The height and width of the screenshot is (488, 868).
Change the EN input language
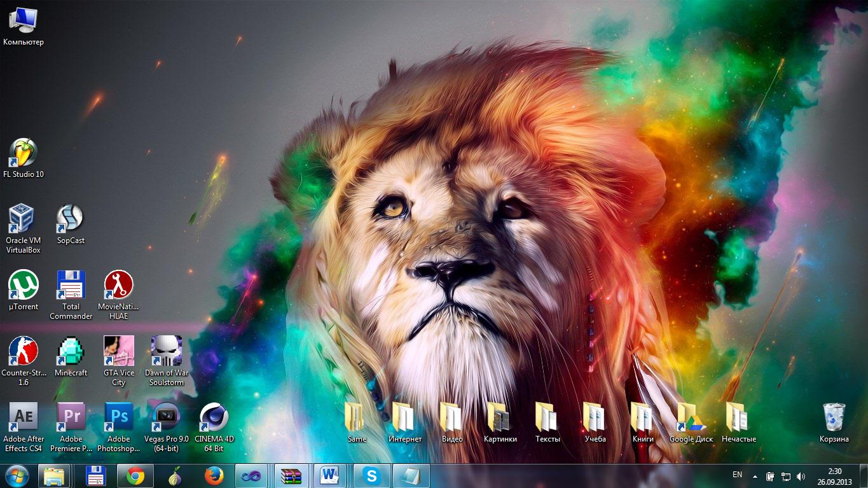738,475
